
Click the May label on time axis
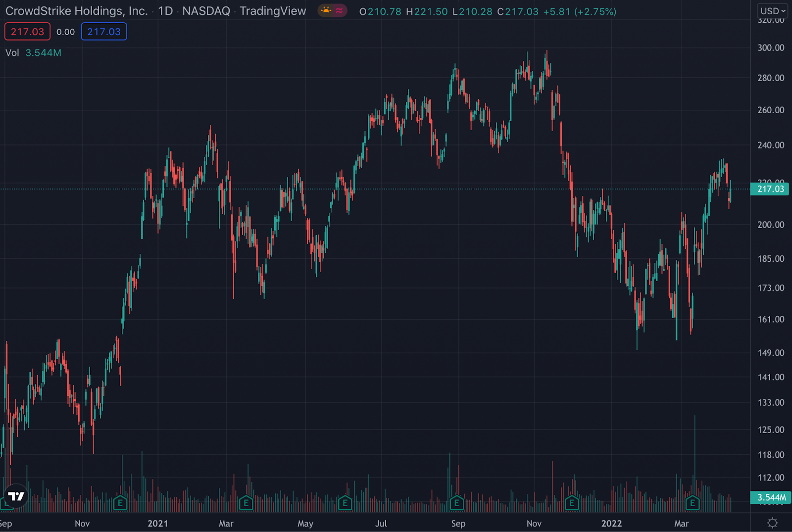305,524
